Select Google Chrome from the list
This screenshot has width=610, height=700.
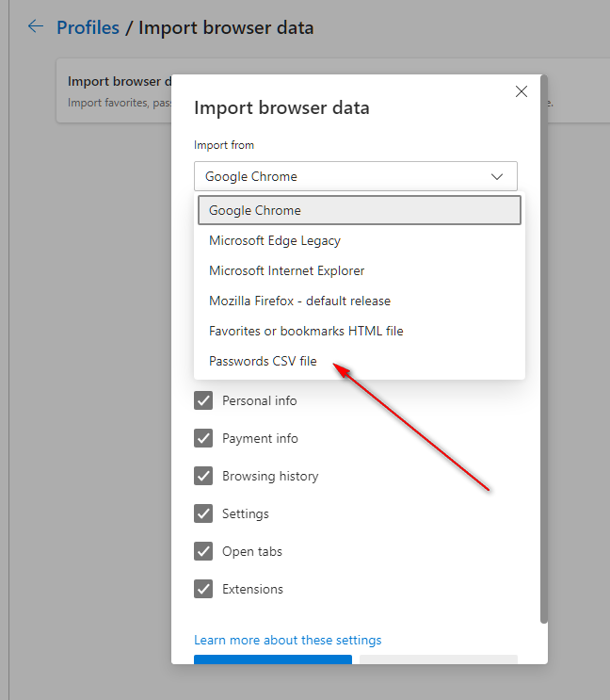(x=359, y=210)
